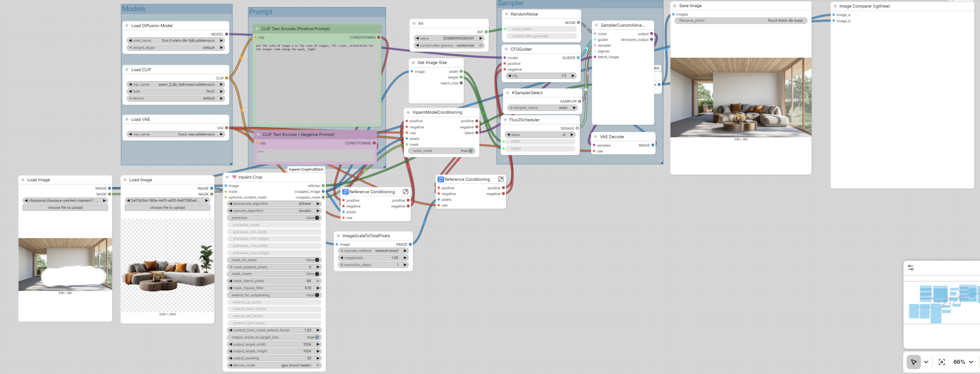Toggle mask_fill_holes option

pos(316,260)
